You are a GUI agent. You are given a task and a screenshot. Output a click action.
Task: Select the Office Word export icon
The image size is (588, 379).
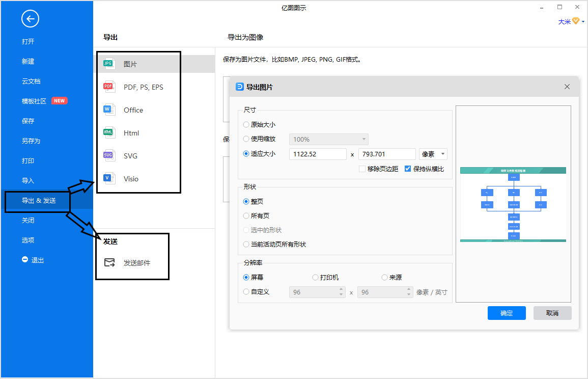click(109, 110)
